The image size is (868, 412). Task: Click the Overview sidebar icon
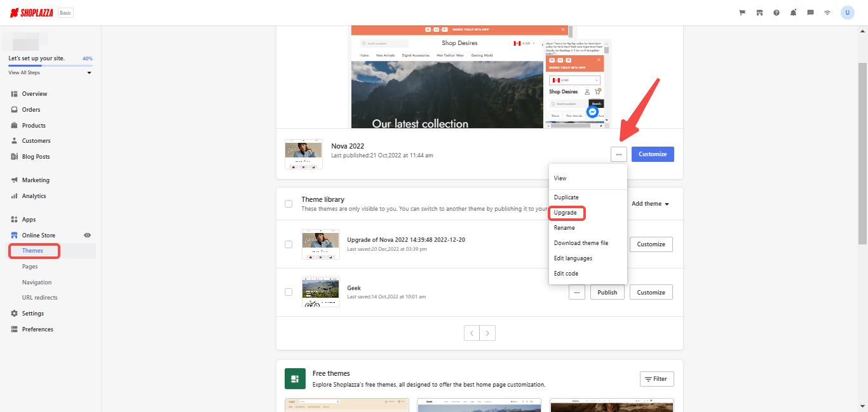(14, 94)
